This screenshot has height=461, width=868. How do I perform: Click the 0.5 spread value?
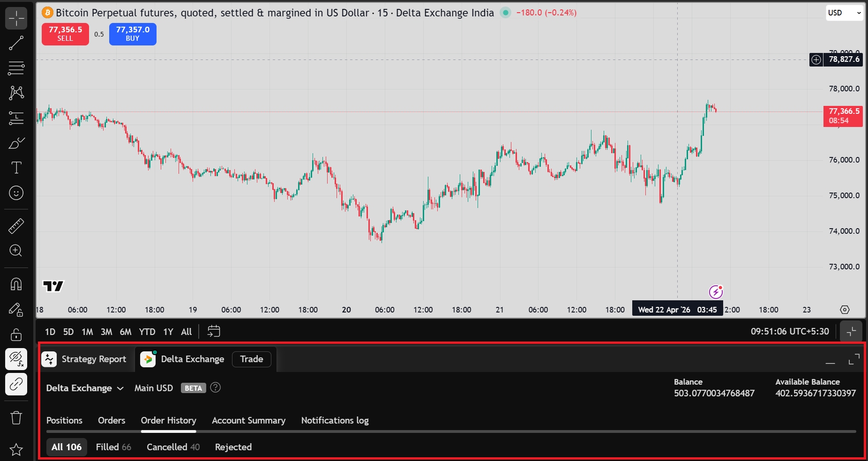coord(99,34)
